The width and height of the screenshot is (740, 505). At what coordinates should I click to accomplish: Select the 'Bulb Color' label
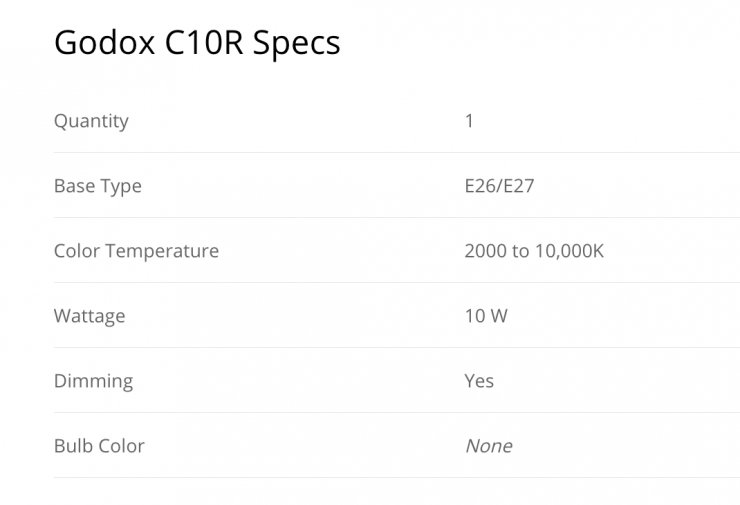point(99,446)
